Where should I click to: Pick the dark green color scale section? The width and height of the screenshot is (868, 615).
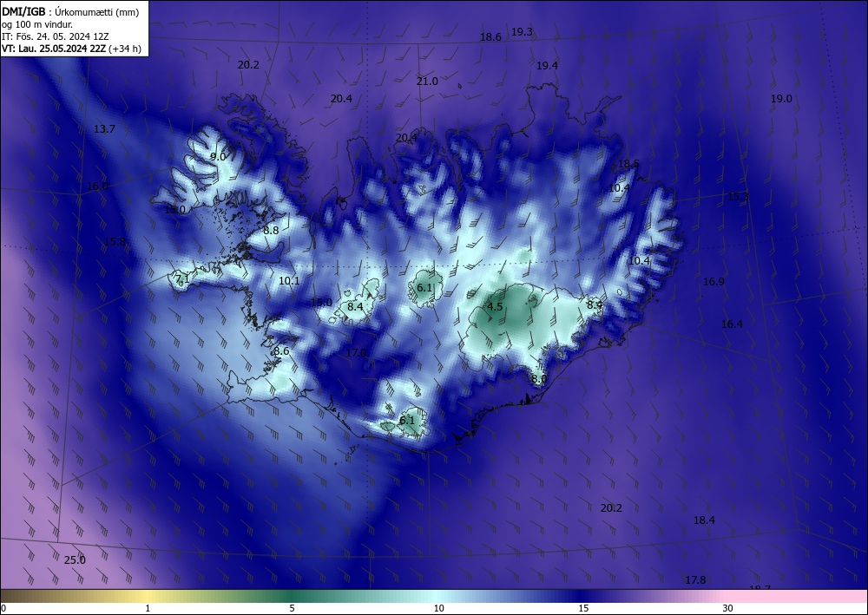coord(292,596)
